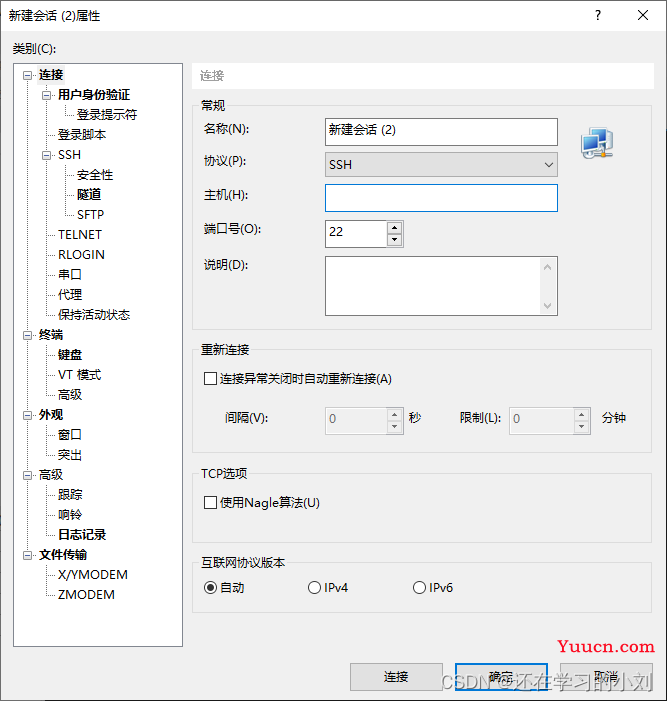Viewport: 667px width, 701px height.
Task: Select 窗口 tree item
Action: tap(70, 435)
